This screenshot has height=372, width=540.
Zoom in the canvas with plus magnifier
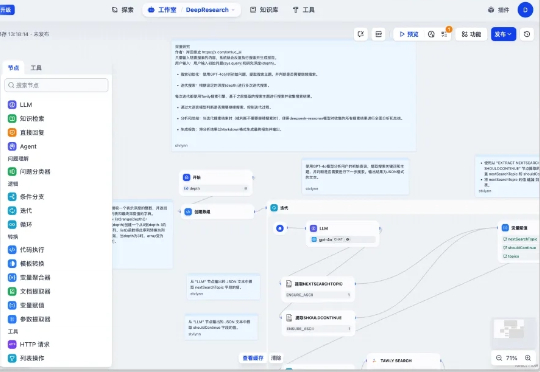528,358
